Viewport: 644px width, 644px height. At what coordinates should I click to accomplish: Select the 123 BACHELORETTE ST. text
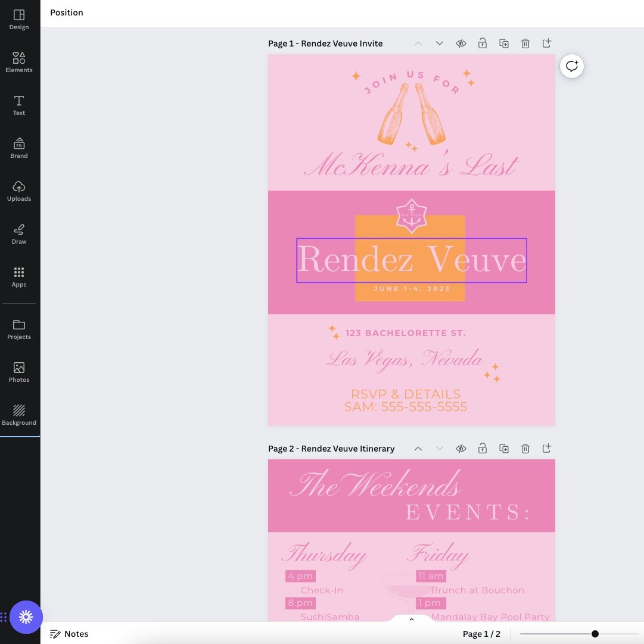tap(406, 333)
